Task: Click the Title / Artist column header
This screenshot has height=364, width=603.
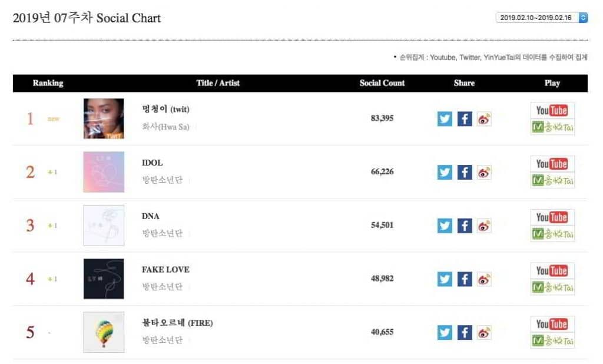Action: coord(218,83)
